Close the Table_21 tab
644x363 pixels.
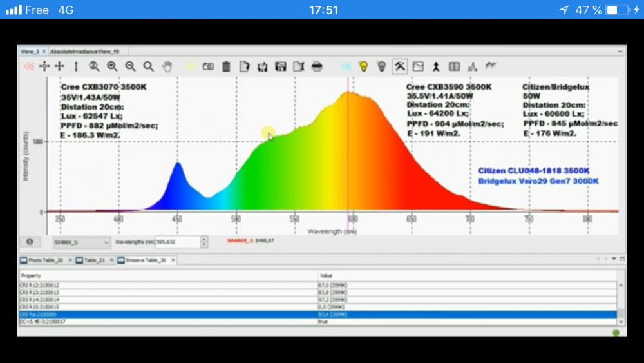click(x=111, y=260)
